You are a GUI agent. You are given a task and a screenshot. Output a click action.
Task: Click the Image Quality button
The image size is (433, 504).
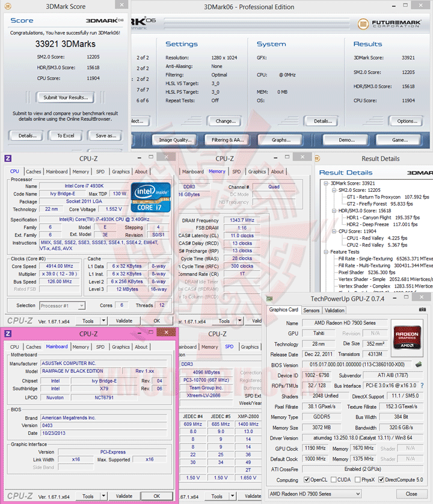click(175, 140)
